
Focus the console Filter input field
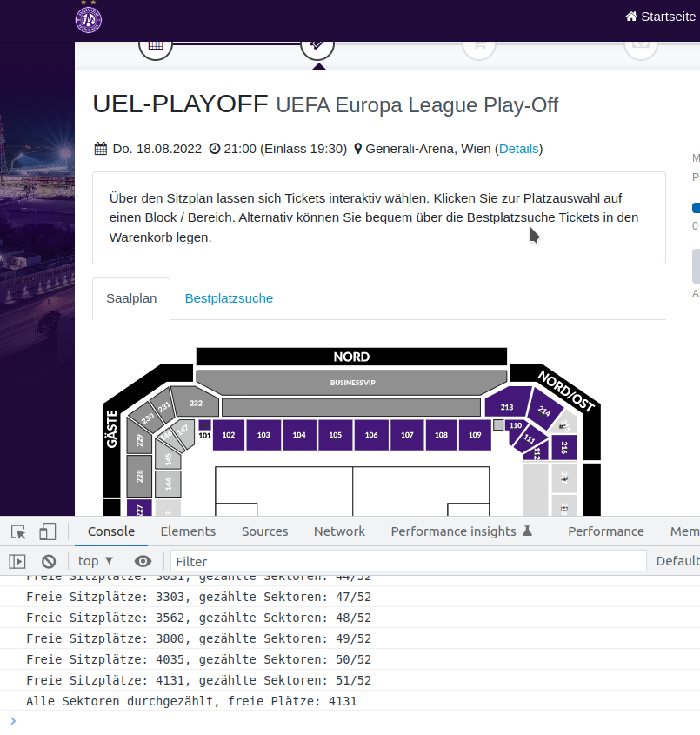tap(408, 561)
